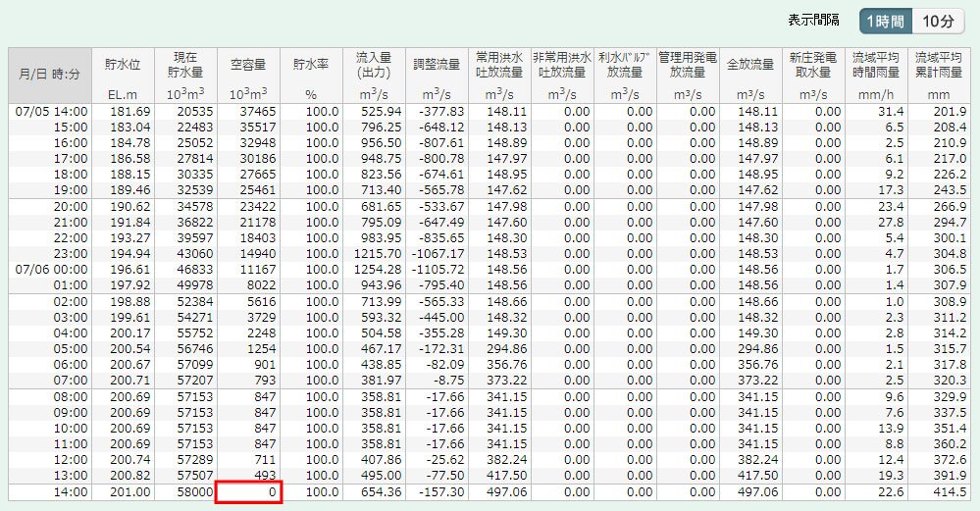The image size is (980, 511).
Task: Click the 貯水位 column header
Action: click(x=124, y=75)
